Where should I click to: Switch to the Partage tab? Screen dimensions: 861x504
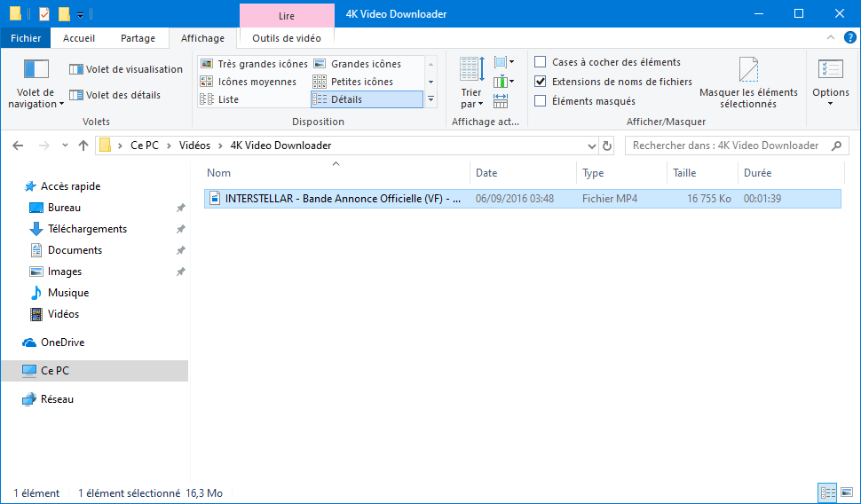click(x=138, y=38)
